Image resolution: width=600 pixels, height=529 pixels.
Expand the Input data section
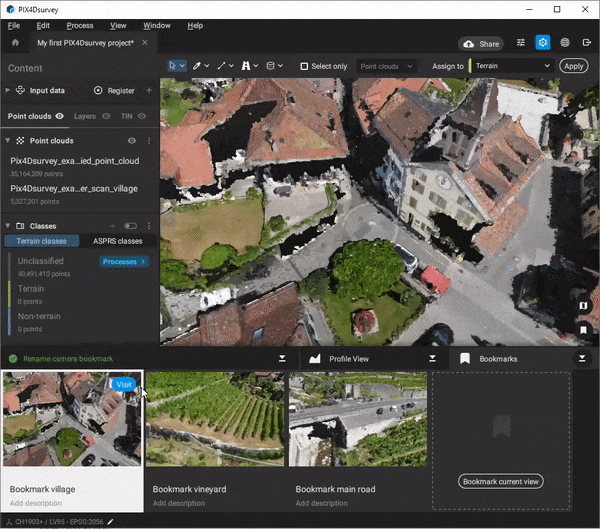[x=7, y=90]
